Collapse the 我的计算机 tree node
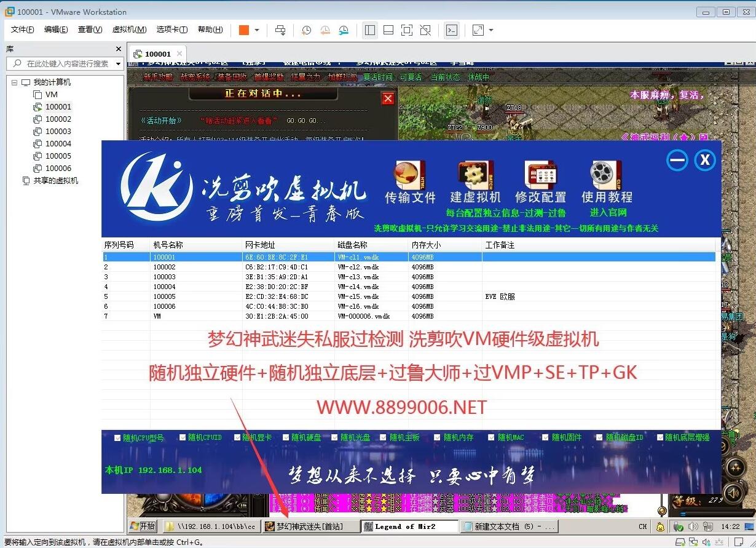 (x=14, y=82)
